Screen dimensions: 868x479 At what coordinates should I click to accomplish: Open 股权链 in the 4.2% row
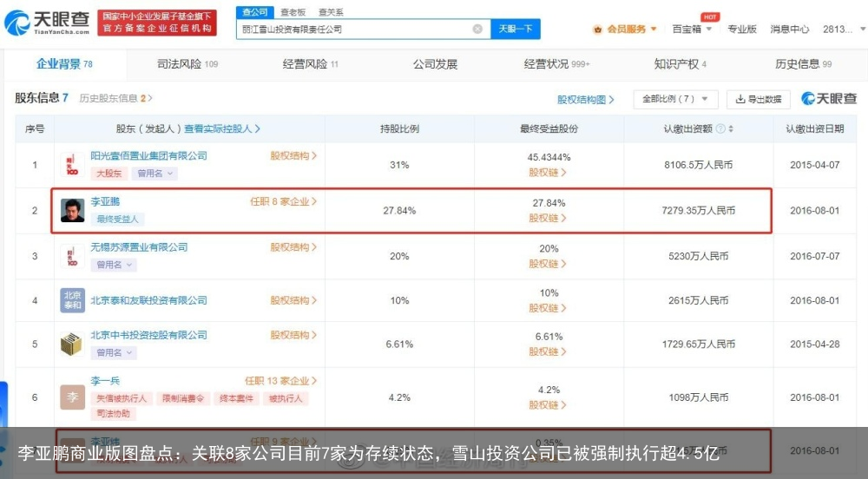point(548,405)
